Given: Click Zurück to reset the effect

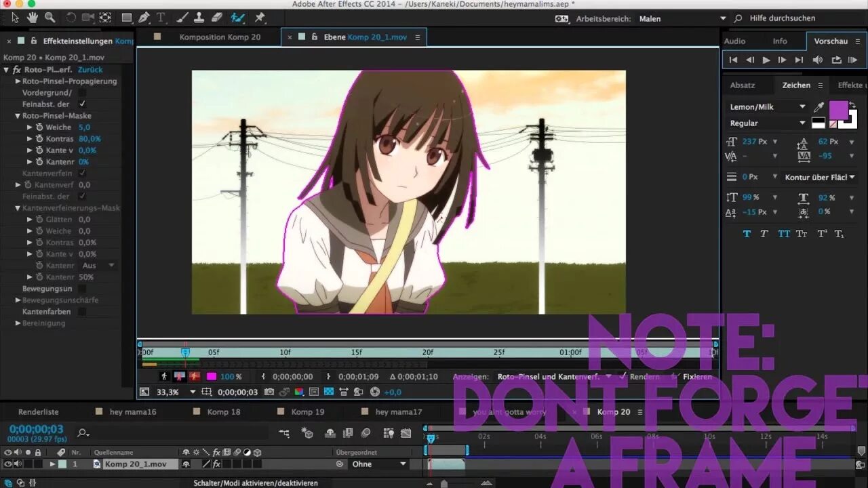Looking at the screenshot, I should pyautogui.click(x=90, y=69).
